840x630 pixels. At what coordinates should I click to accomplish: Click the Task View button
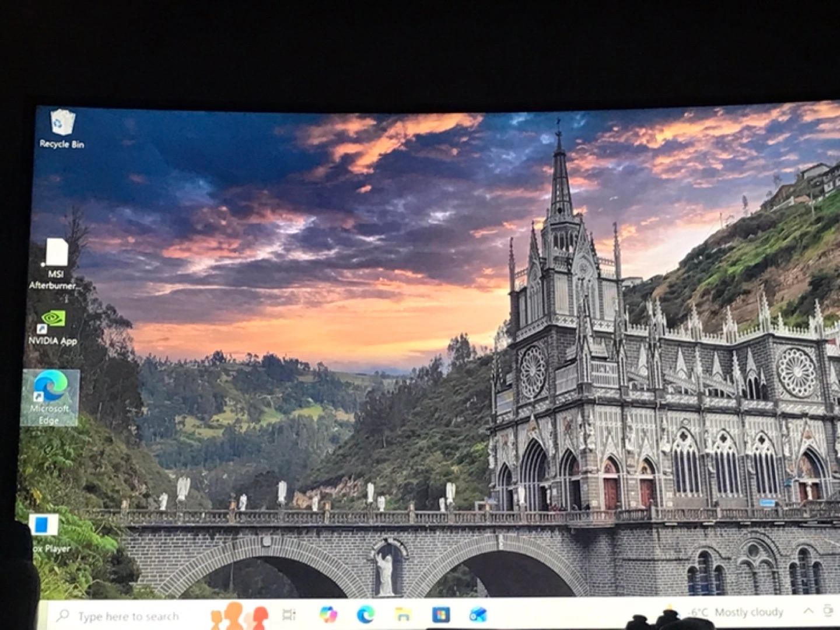[289, 614]
